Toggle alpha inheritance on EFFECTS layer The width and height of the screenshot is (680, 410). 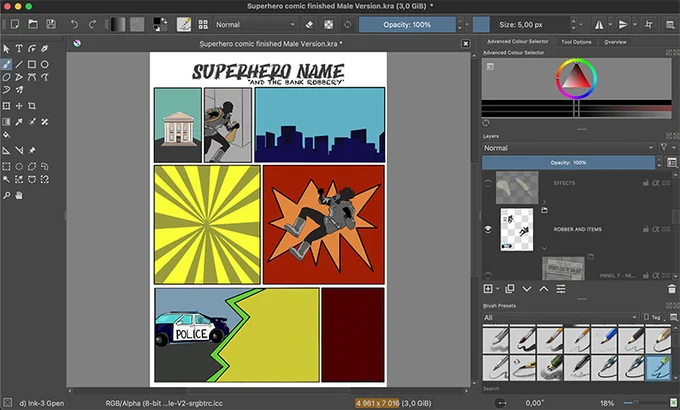point(656,183)
